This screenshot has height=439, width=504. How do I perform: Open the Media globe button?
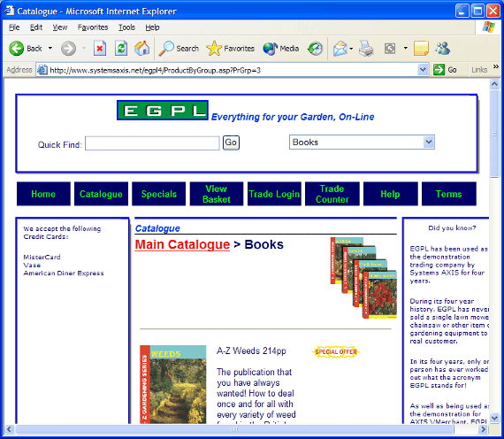click(x=280, y=49)
